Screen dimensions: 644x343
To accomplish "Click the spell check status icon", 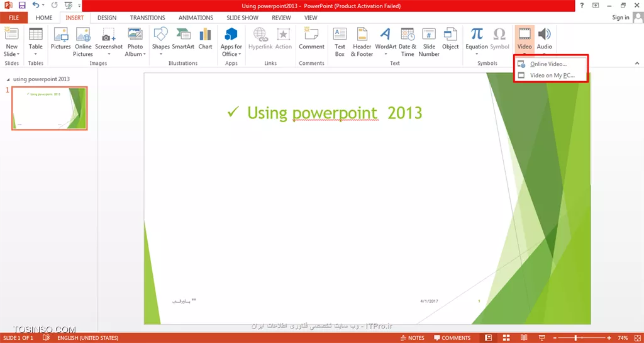I will coord(47,338).
